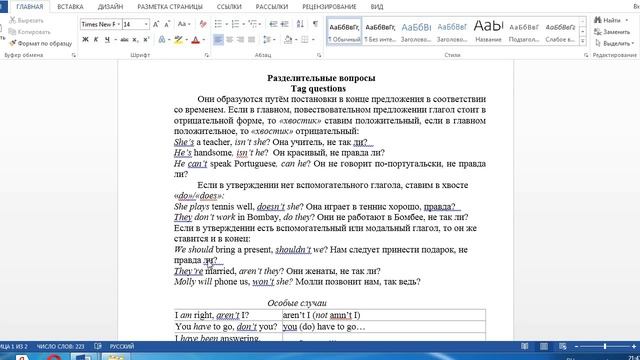Center the paragraph text

[x=229, y=40]
